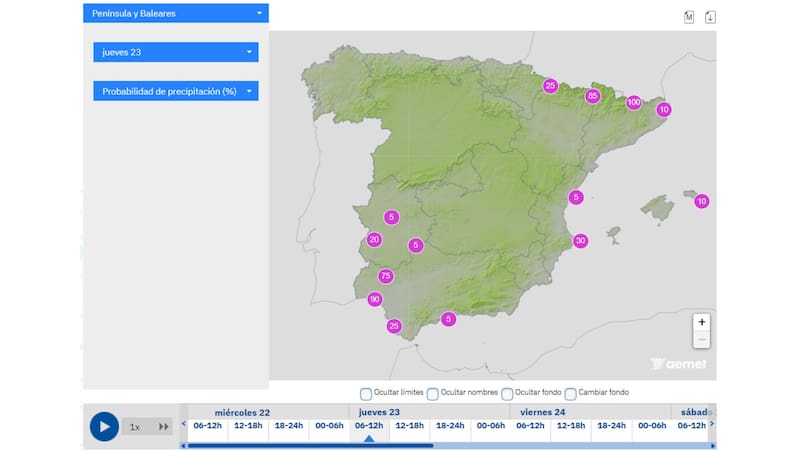
Task: Click the M map-mode icon
Action: (689, 17)
